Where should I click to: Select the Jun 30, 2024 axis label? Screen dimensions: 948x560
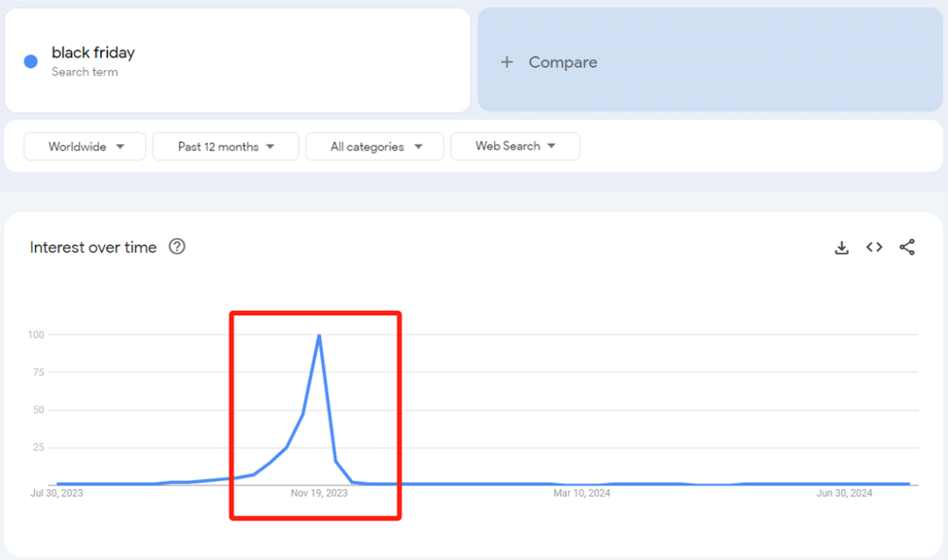844,493
